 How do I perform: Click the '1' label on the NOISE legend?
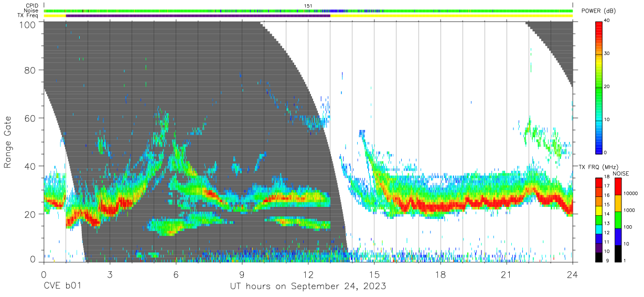[x=624, y=260]
